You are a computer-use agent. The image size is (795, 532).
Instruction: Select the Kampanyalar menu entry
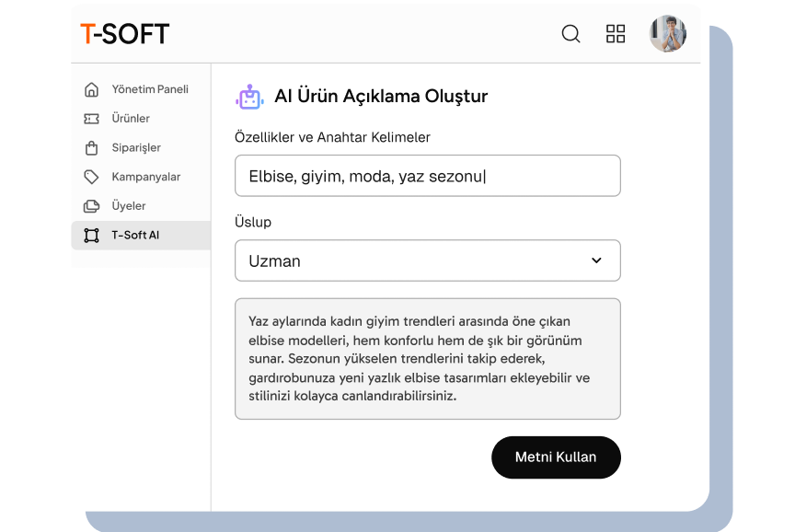[140, 177]
